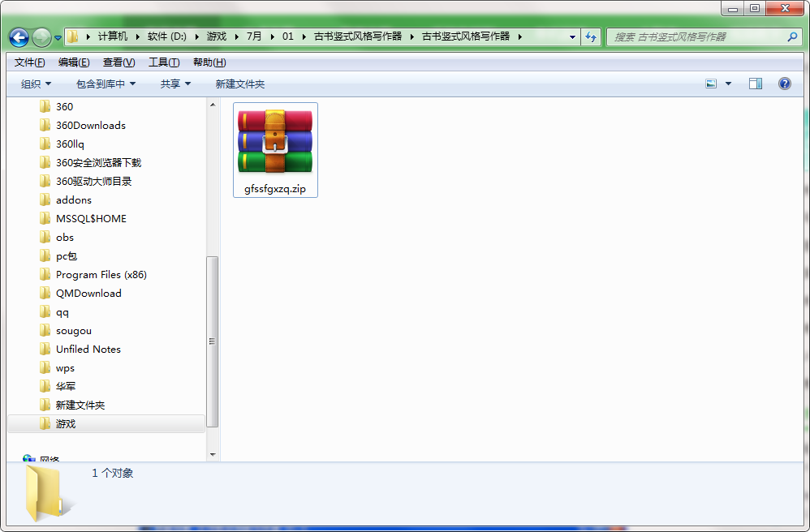This screenshot has height=532, width=810.
Task: Click the Forward navigation arrow button
Action: [41, 37]
